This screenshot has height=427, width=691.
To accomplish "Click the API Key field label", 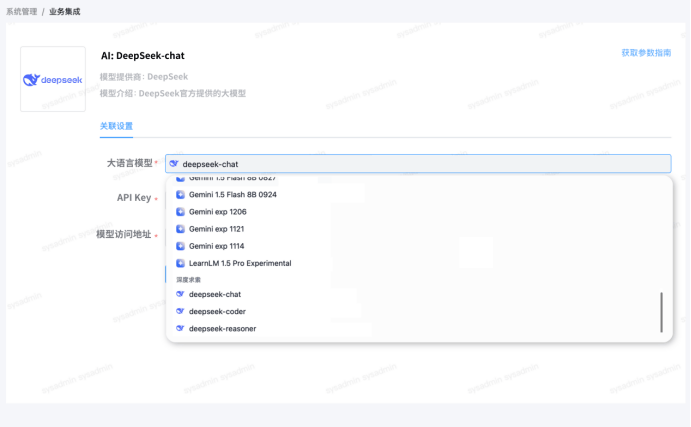I will click(134, 198).
